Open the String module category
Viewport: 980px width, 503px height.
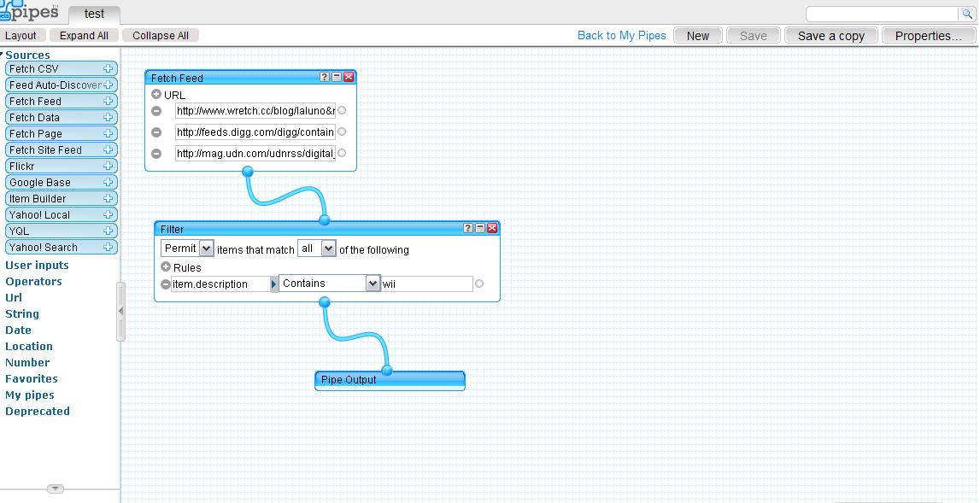tap(22, 313)
